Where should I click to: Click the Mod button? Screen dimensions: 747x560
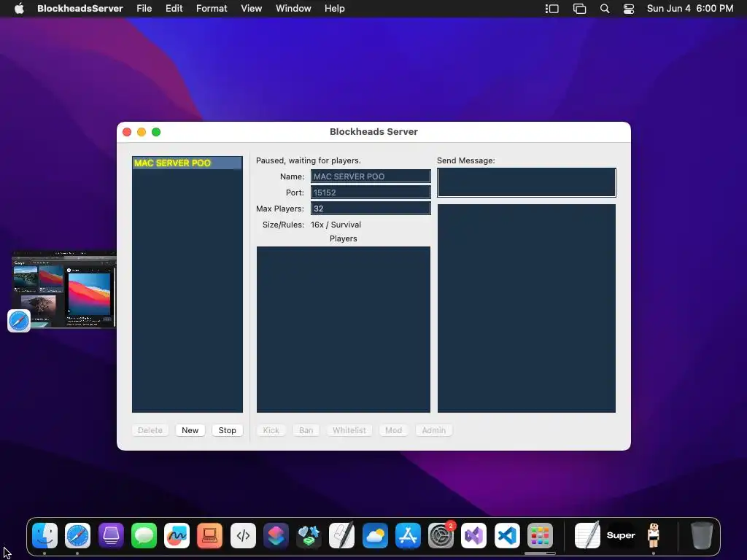coord(393,430)
